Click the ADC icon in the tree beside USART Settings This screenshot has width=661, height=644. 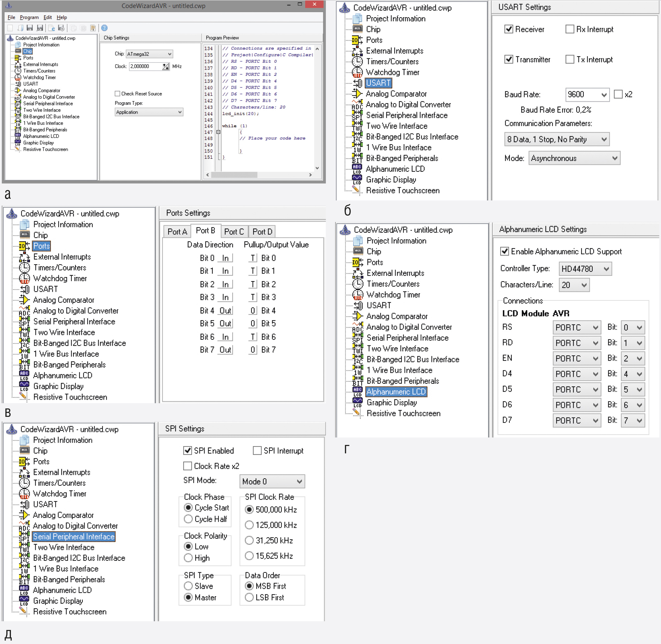click(x=357, y=105)
